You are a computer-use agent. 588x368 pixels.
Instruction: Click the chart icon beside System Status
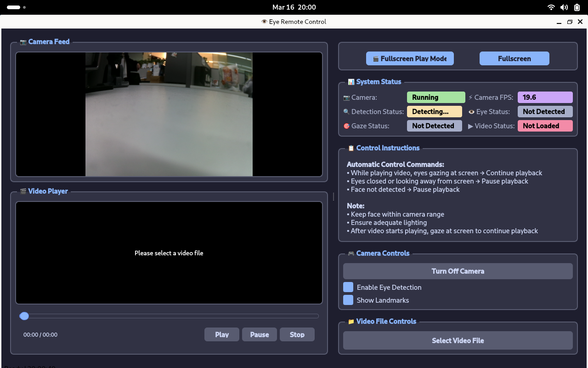pyautogui.click(x=351, y=82)
